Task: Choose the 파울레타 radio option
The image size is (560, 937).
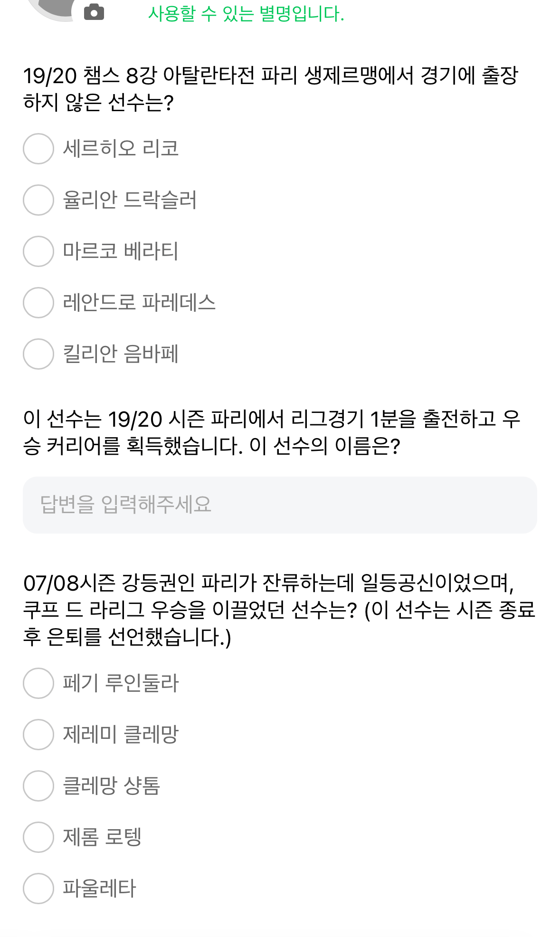Action: click(x=38, y=889)
